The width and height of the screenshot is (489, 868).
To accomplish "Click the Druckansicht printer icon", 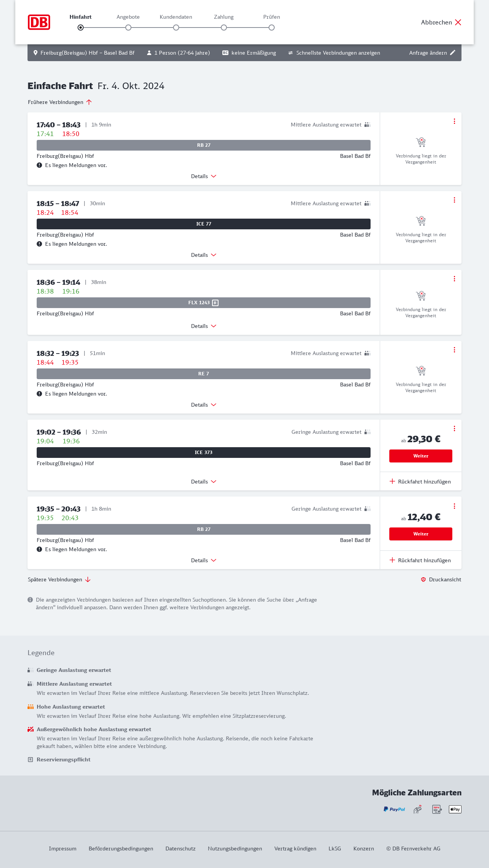I will click(x=423, y=580).
